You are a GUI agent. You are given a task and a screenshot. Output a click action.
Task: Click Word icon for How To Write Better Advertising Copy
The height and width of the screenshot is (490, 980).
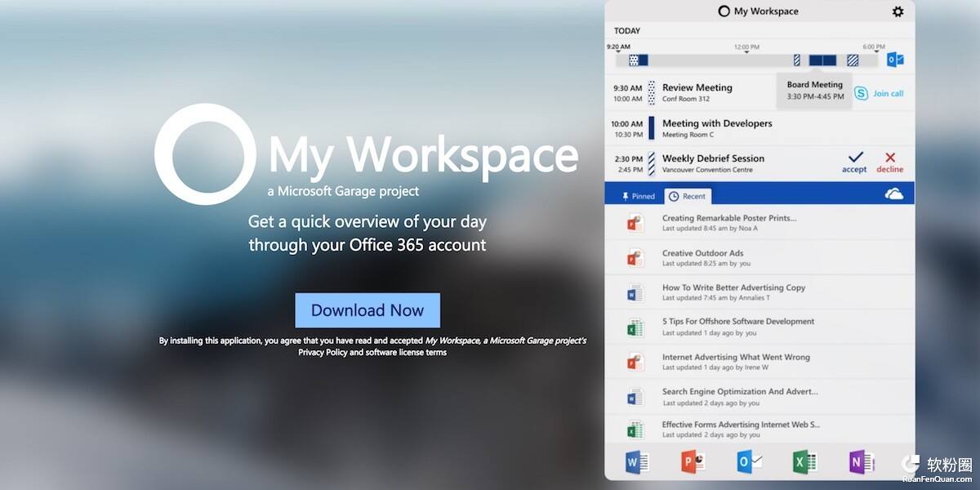click(x=635, y=292)
